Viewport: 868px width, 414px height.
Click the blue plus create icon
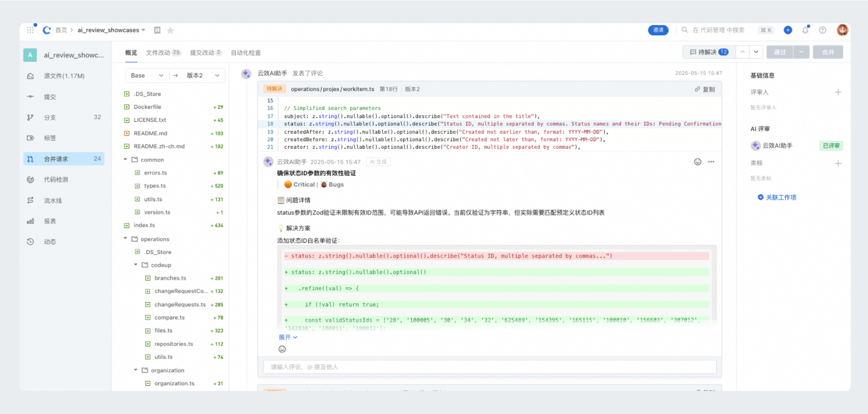click(787, 30)
